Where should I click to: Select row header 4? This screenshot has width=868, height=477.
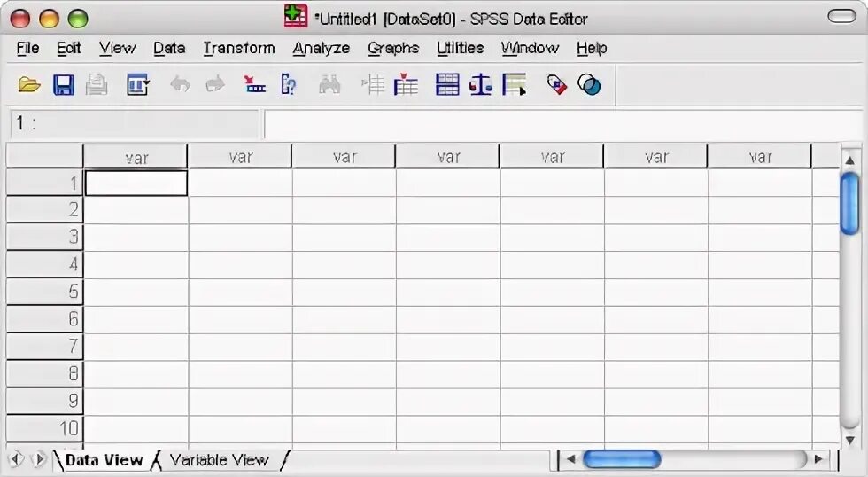click(x=45, y=263)
